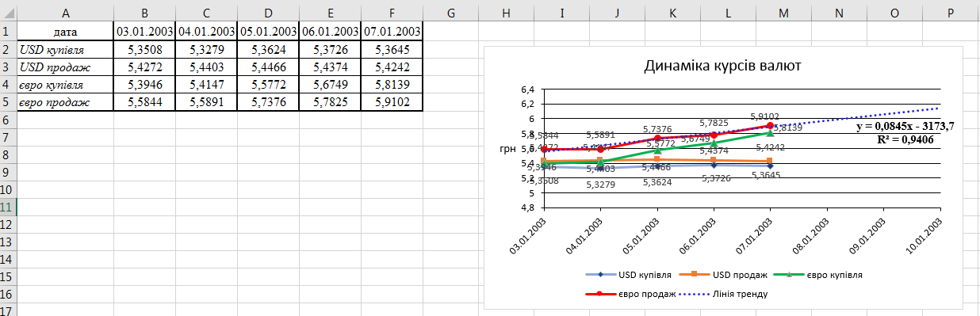Click table cell E4 with value 5,6749
The image size is (980, 316).
[x=330, y=84]
